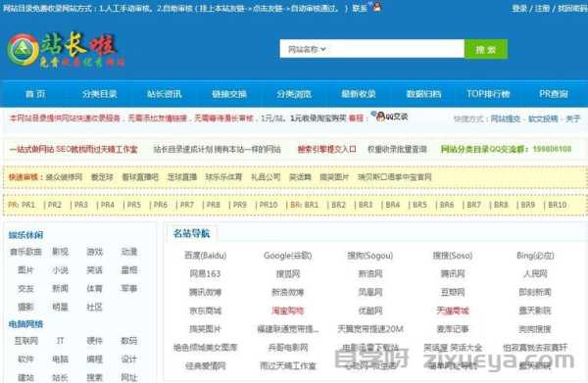The image size is (588, 383).
Task: Open the PR查询 navigation item
Action: pyautogui.click(x=554, y=94)
